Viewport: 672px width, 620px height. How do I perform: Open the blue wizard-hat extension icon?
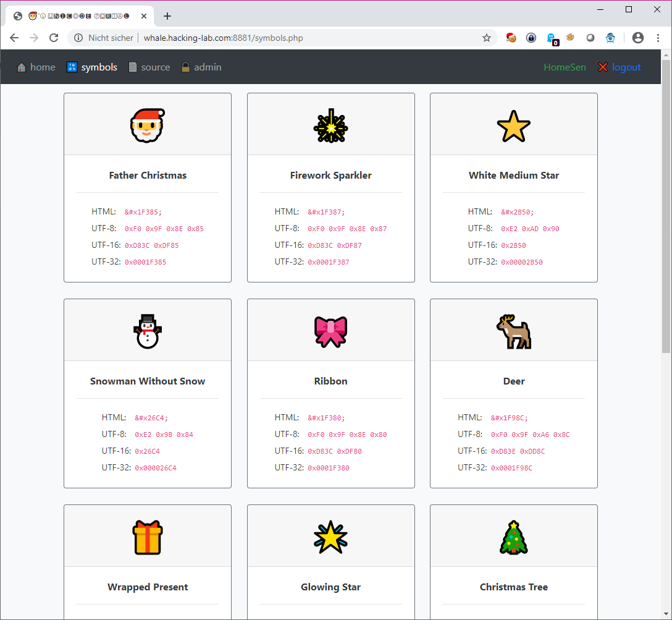(610, 38)
